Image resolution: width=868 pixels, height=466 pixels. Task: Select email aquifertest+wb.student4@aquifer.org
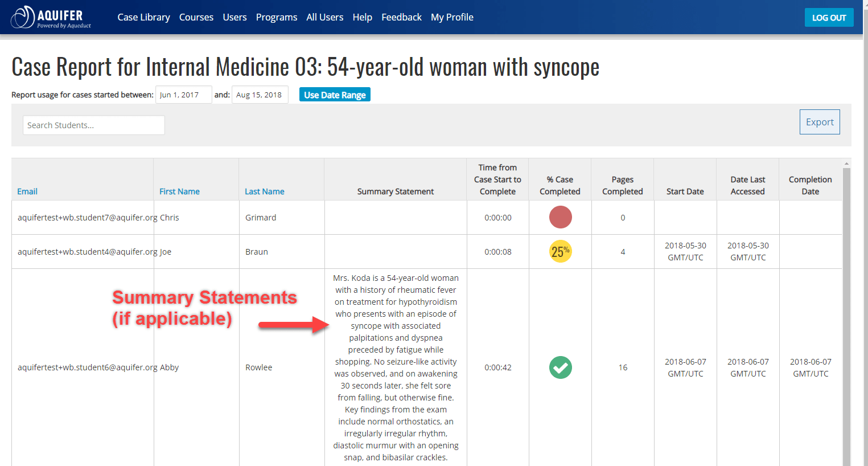(x=88, y=252)
